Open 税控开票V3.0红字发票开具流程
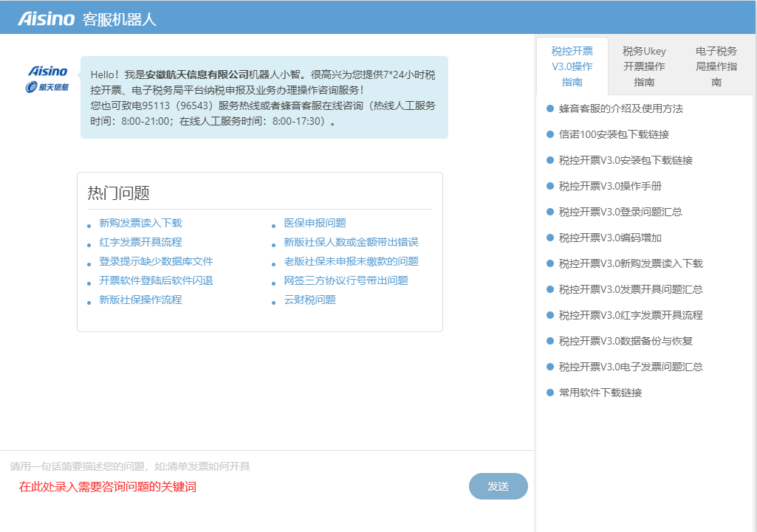 (x=631, y=315)
